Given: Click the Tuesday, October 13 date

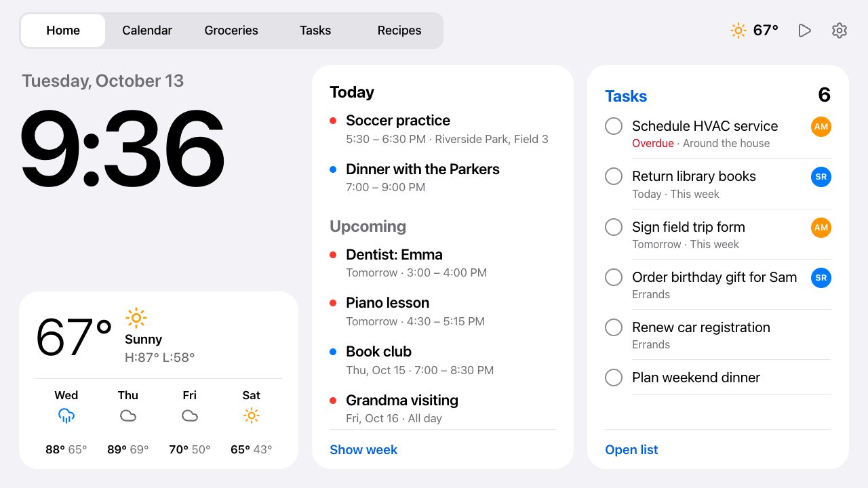Looking at the screenshot, I should (x=103, y=81).
